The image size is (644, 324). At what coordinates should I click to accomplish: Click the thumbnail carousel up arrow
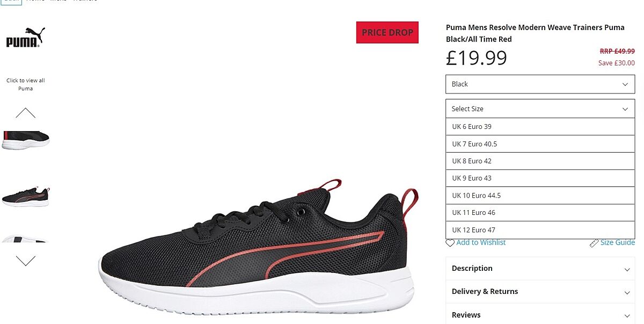(x=25, y=113)
